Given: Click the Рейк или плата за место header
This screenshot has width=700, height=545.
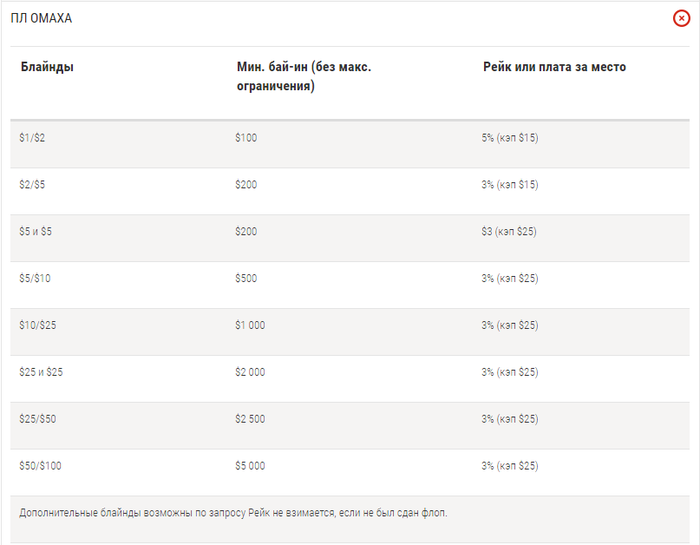Looking at the screenshot, I should point(554,67).
